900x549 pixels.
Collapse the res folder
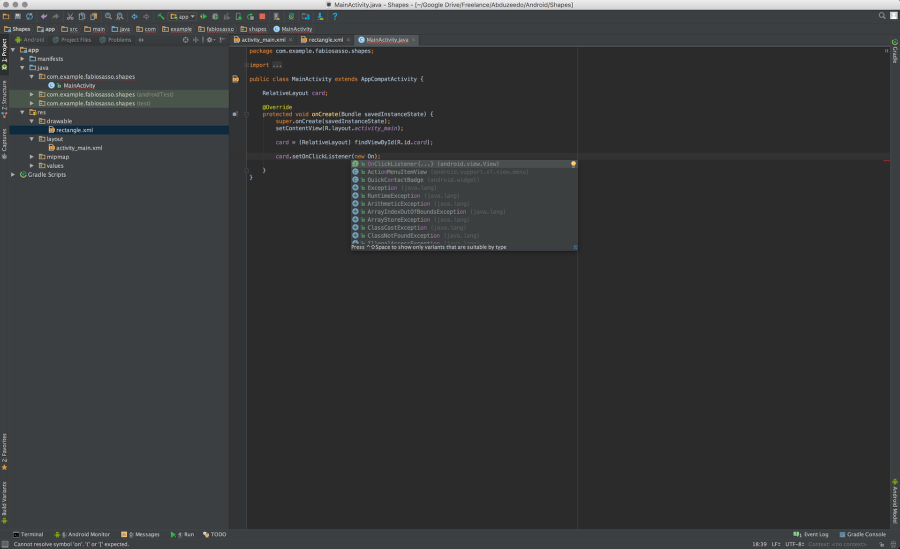point(22,112)
